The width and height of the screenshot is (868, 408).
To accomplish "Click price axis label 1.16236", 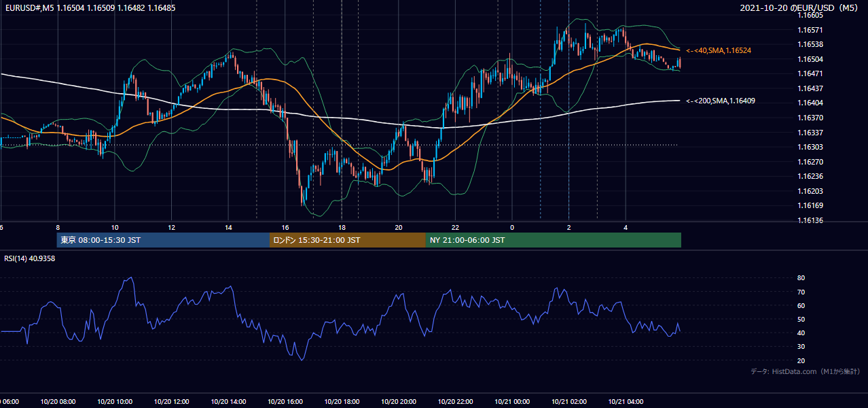I will point(810,176).
